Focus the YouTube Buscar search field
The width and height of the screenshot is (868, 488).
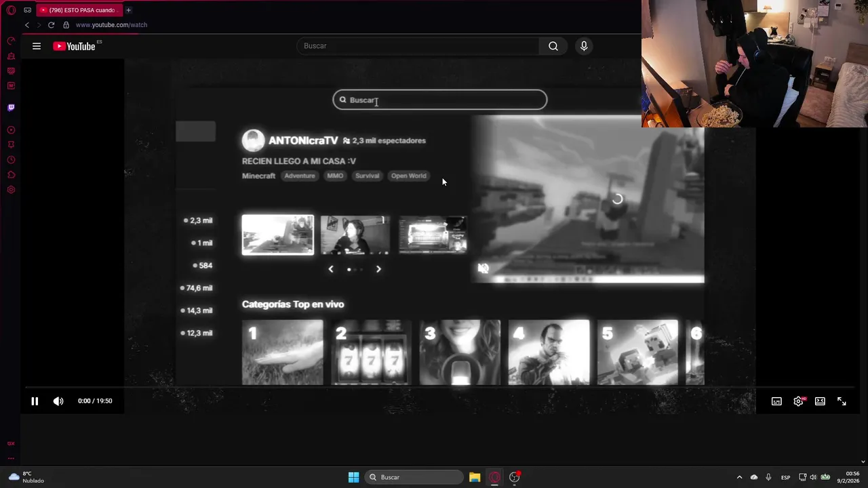(418, 46)
